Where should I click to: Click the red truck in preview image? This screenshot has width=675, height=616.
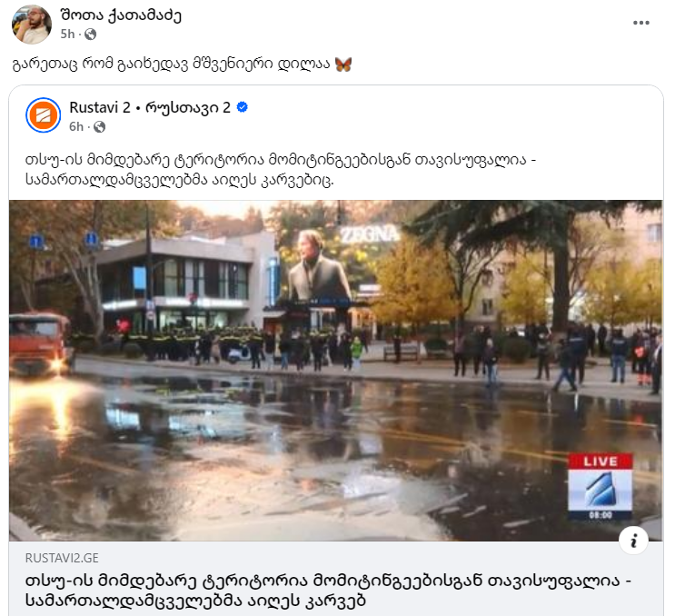tap(41, 343)
